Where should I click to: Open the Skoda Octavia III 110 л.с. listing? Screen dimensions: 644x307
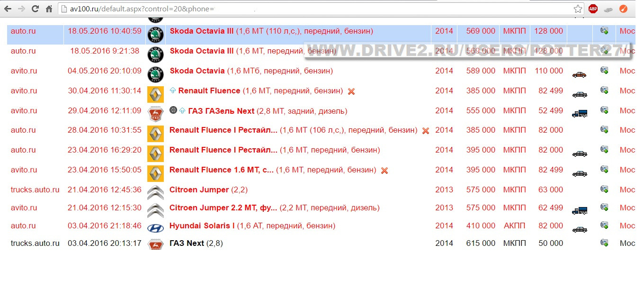(271, 31)
